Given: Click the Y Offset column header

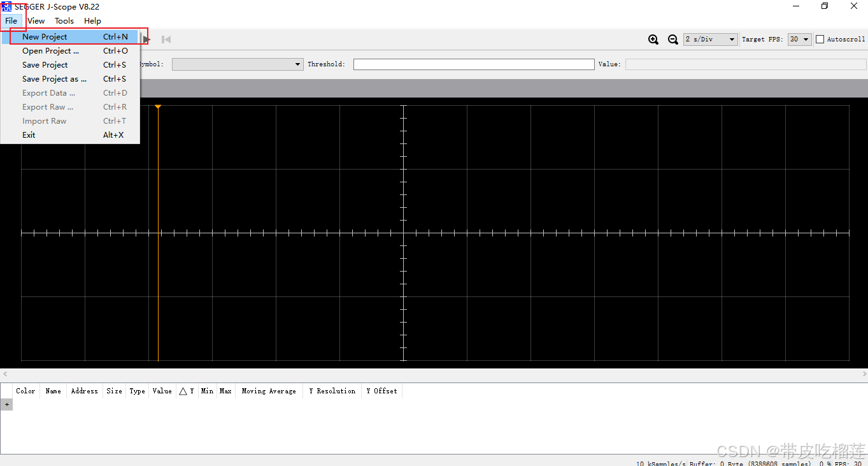Looking at the screenshot, I should pos(381,391).
